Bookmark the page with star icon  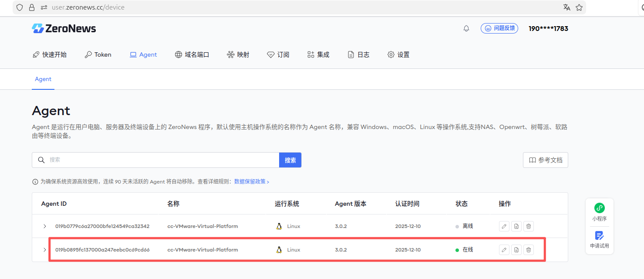pyautogui.click(x=579, y=7)
